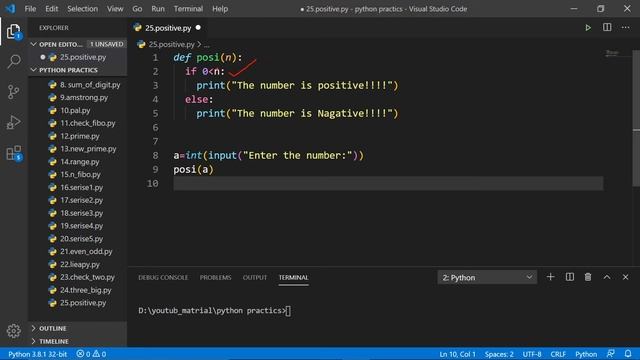Select the 25.positive.py editor tab
Image resolution: width=640 pixels, height=360 pixels.
(x=168, y=28)
